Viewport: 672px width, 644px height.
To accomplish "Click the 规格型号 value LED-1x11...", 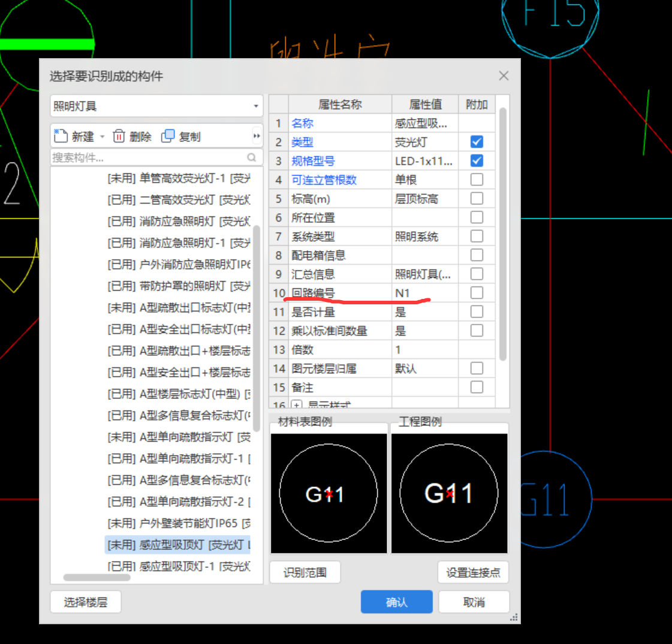I will 423,161.
